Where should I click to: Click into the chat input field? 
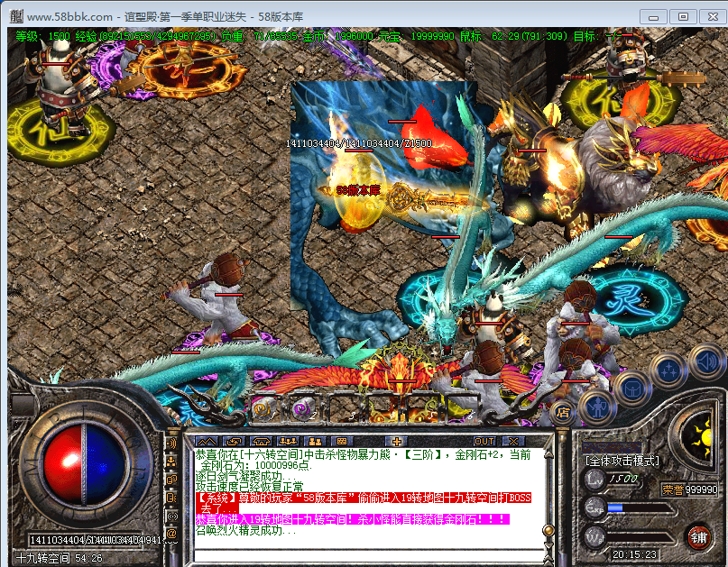coord(369,555)
